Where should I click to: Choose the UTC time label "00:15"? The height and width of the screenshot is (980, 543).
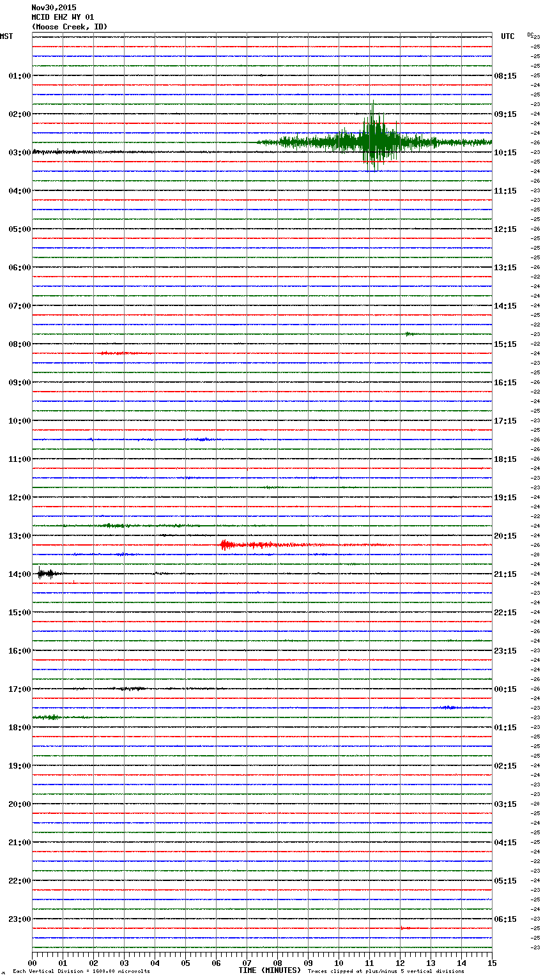click(x=505, y=689)
